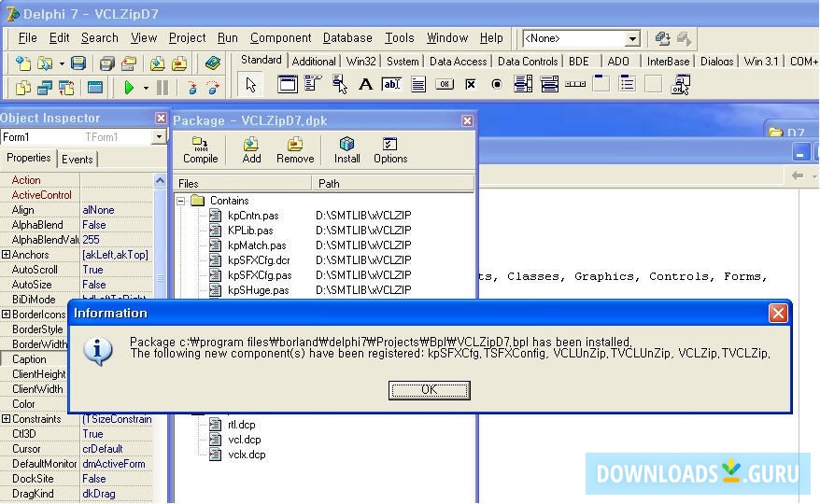Select the ListBox component icon
Viewport: 820px width, 504px height.
point(523,84)
